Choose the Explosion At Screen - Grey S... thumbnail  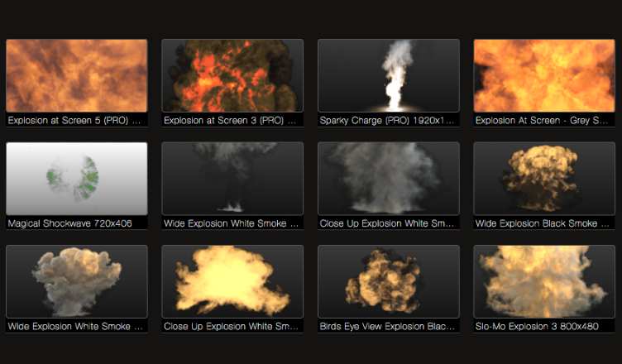click(544, 75)
